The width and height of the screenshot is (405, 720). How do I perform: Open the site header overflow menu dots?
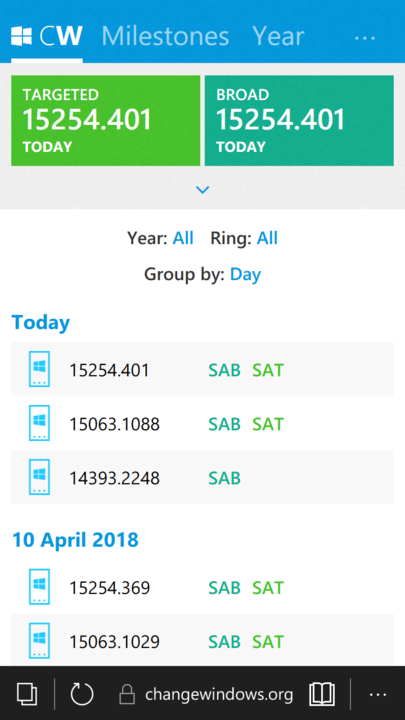pyautogui.click(x=365, y=38)
